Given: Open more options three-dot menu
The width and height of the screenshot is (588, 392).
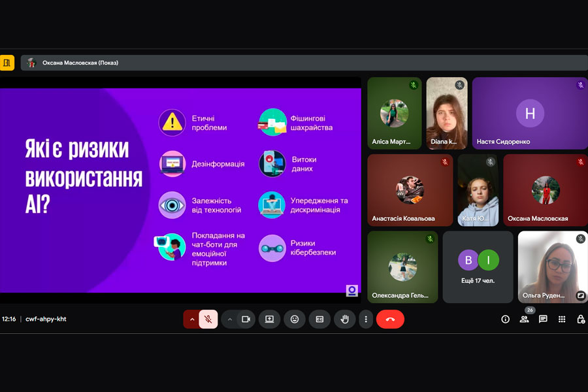Looking at the screenshot, I should coord(366,319).
